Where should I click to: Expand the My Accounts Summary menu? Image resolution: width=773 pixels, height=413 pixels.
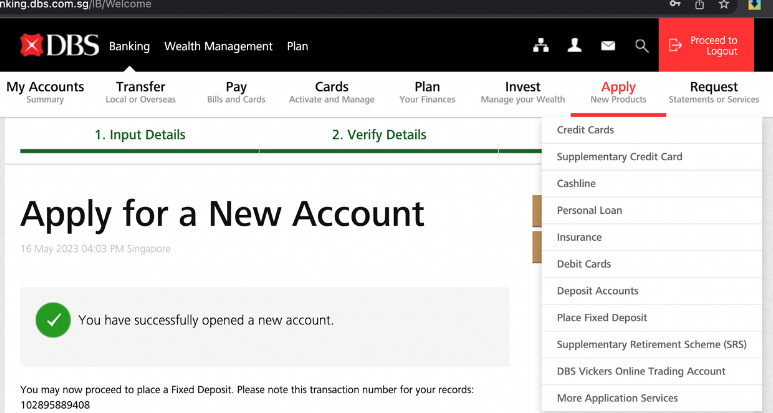[45, 92]
